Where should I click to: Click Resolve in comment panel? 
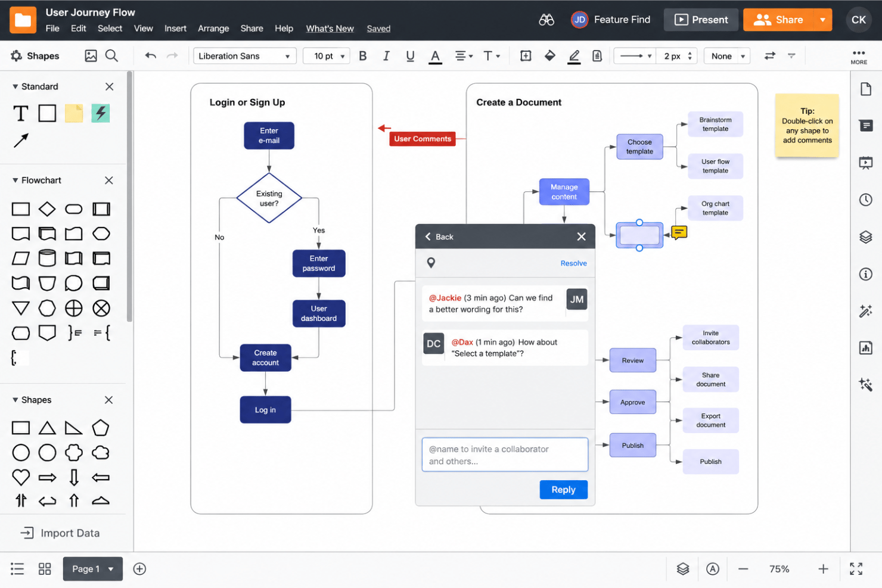click(573, 263)
